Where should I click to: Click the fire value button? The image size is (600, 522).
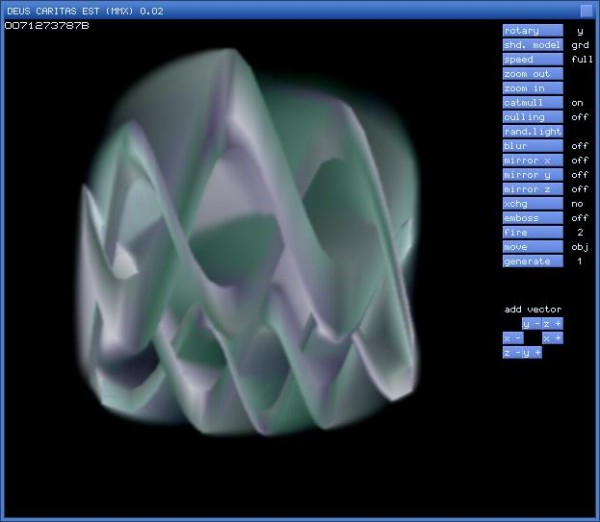coord(532,232)
